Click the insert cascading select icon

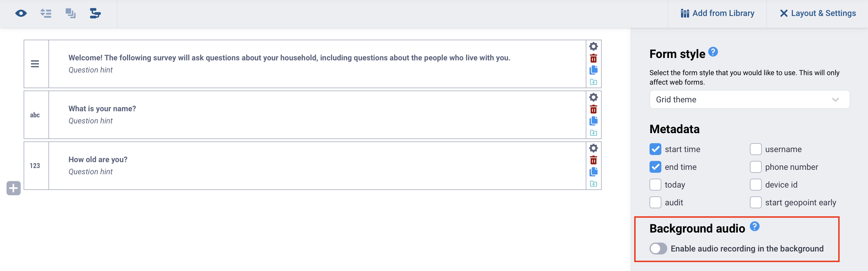tap(95, 14)
